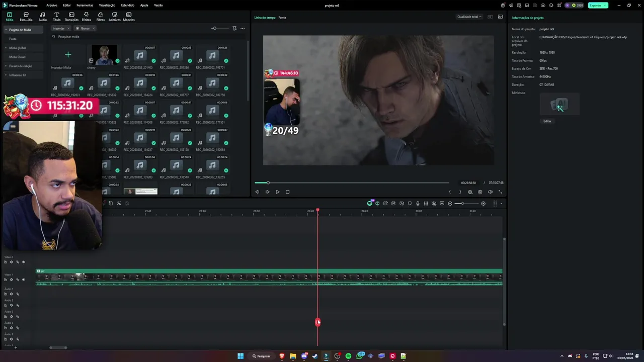Click the red playhead marker on timeline ruler
The width and height of the screenshot is (644, 362).
click(x=317, y=210)
